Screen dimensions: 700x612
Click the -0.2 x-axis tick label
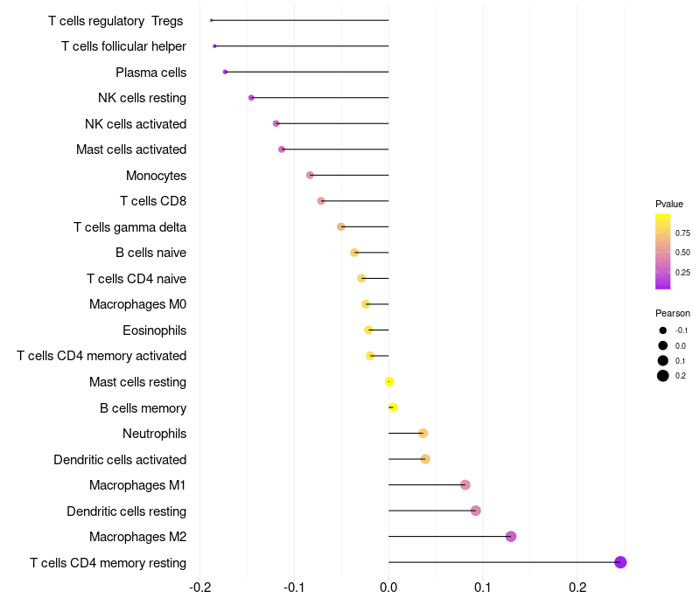pos(200,587)
